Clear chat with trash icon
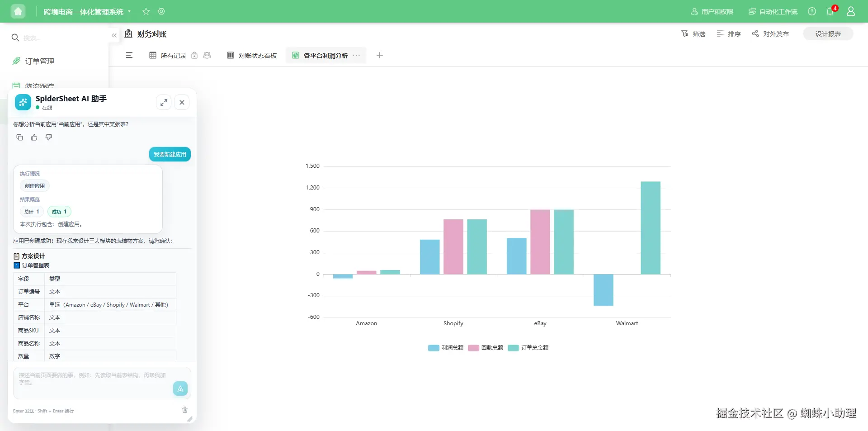Screen dimensions: 868x431 click(185, 410)
